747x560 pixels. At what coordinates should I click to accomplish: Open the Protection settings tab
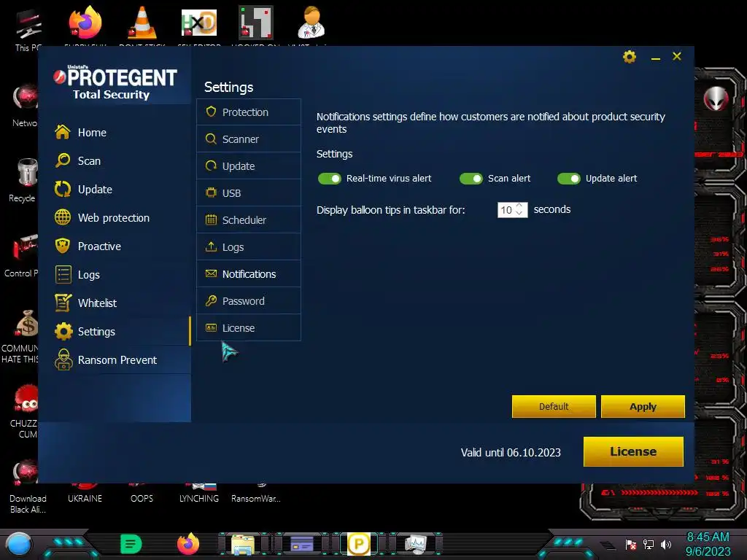click(x=249, y=112)
